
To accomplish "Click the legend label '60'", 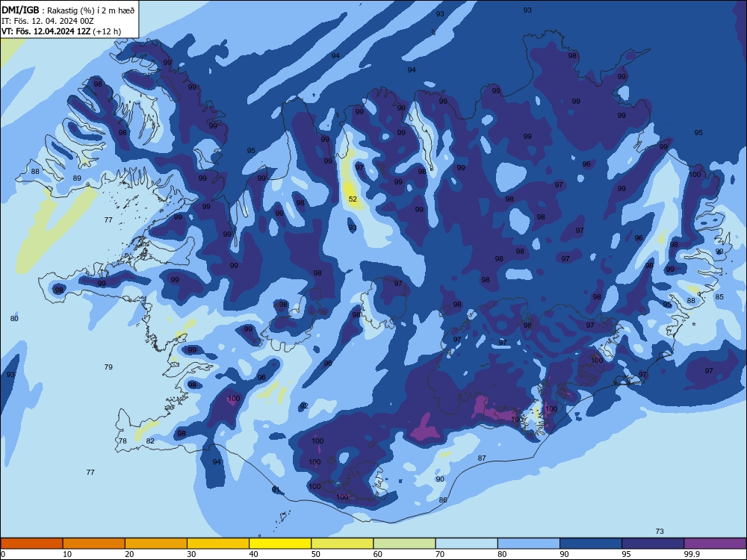I will click(378, 554).
